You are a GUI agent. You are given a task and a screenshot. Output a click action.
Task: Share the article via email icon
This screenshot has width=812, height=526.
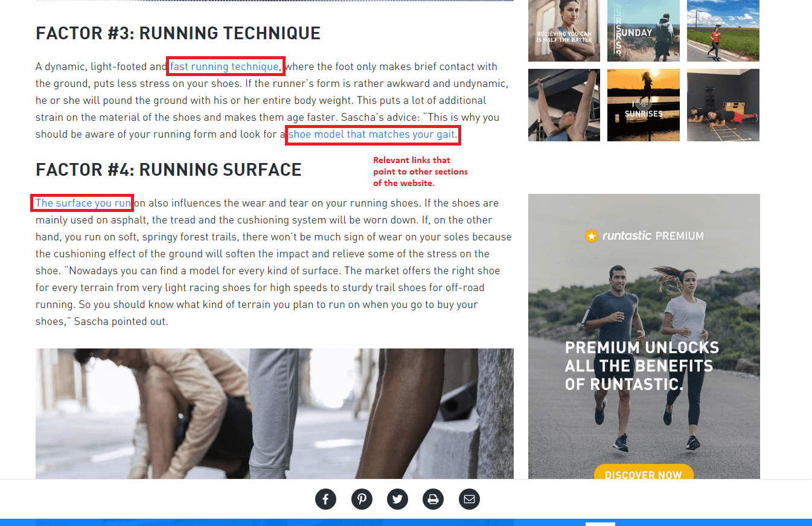469,499
